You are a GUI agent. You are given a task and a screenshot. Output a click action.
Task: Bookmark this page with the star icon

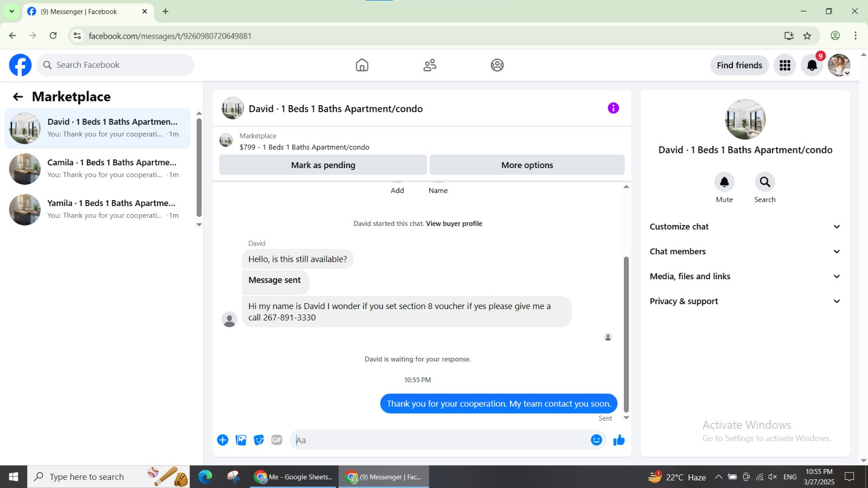[807, 36]
